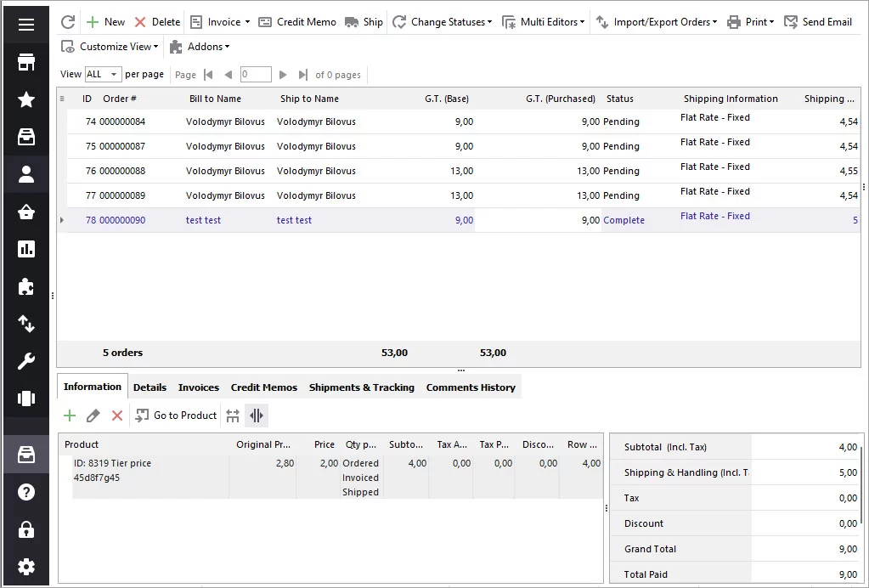Image resolution: width=869 pixels, height=588 pixels.
Task: Open the basket icon in sidebar
Action: (26, 212)
